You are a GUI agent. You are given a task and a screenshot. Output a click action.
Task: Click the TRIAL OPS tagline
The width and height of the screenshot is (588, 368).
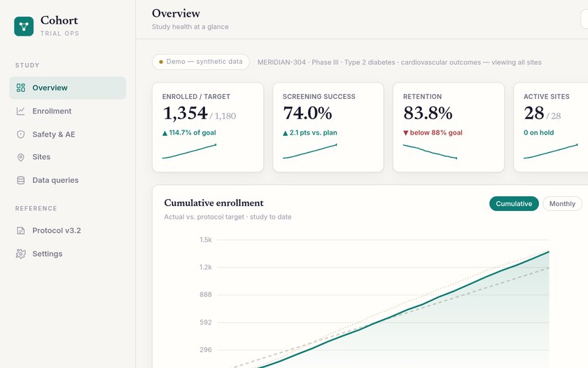59,34
